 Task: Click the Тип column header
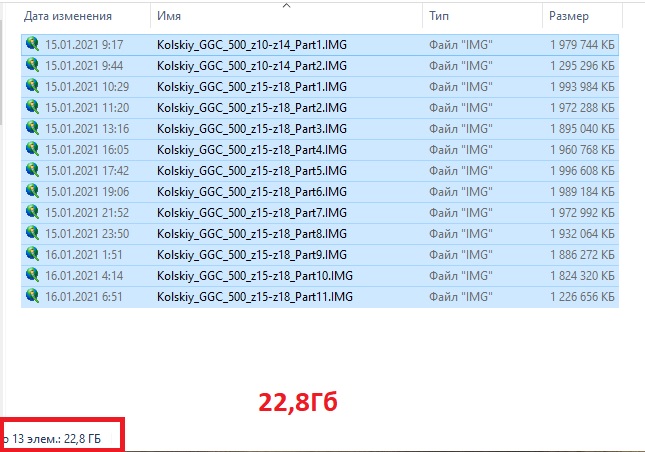(x=439, y=17)
